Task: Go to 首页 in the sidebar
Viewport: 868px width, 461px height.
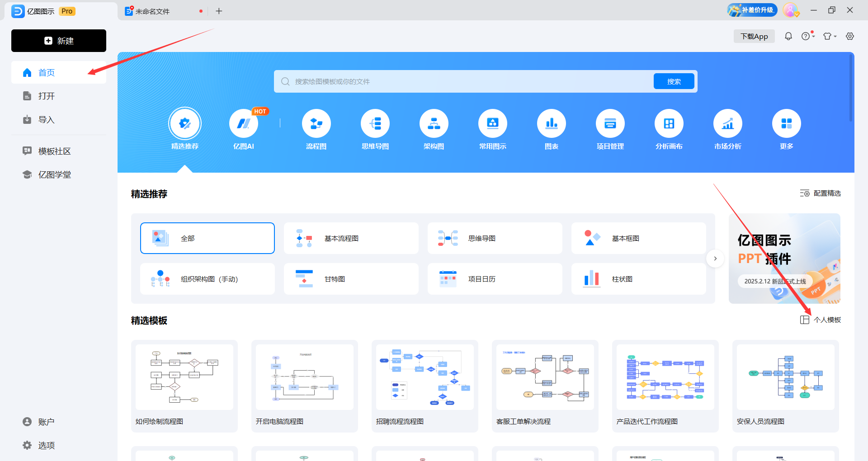Action: pos(59,72)
